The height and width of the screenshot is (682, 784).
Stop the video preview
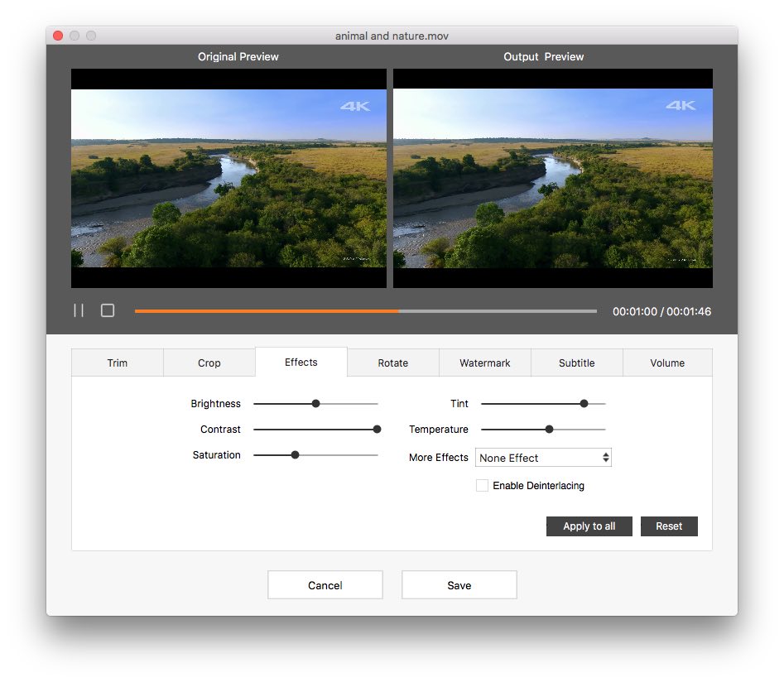pyautogui.click(x=108, y=310)
